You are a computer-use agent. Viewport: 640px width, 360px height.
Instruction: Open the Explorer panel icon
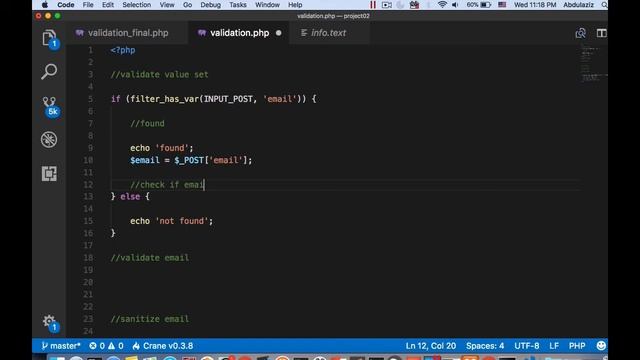coord(49,38)
